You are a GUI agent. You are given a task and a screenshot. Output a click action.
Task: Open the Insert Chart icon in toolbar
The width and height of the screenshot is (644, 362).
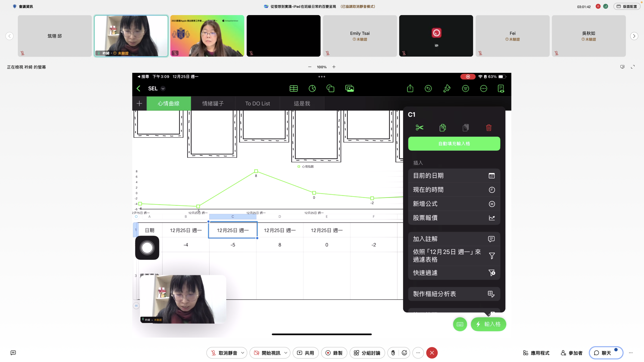[312, 88]
